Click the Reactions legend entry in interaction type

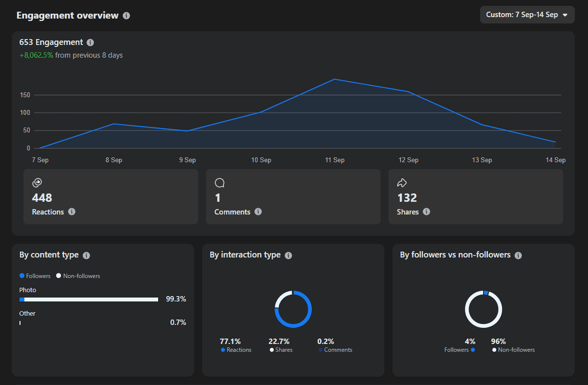(236, 350)
